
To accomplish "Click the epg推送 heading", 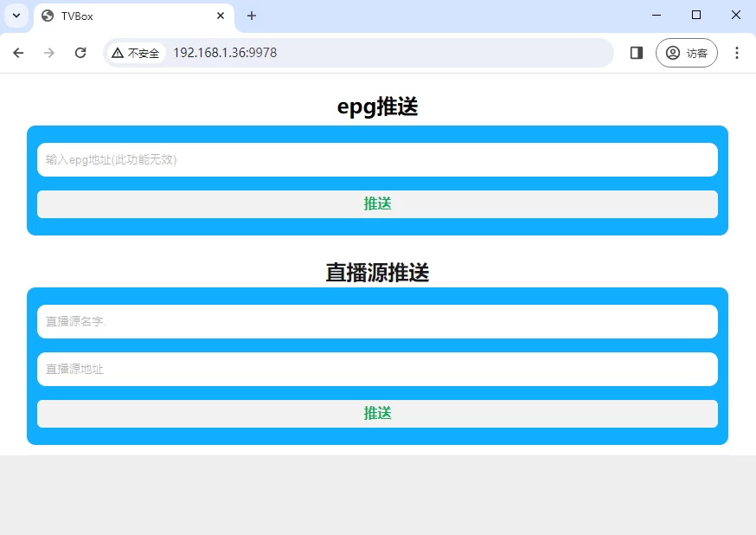I will coord(377,106).
